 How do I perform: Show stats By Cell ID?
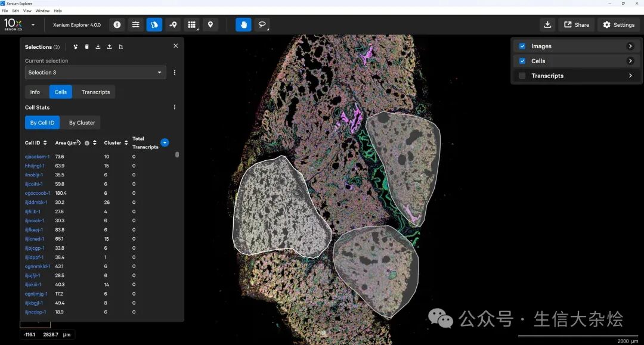(x=42, y=123)
